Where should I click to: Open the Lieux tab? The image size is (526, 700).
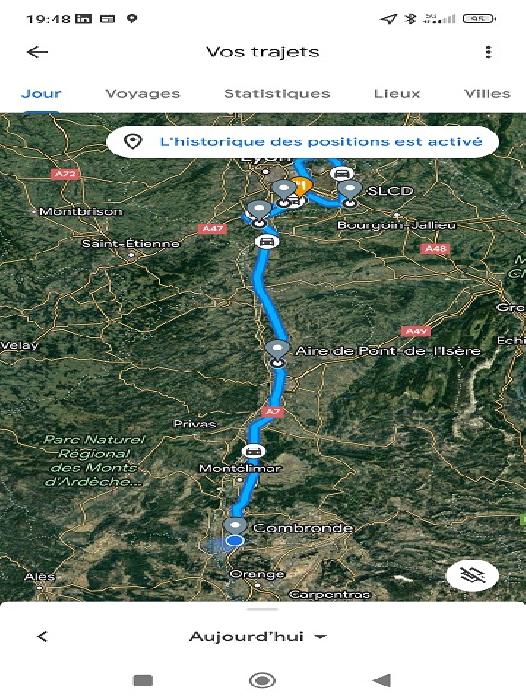point(397,93)
